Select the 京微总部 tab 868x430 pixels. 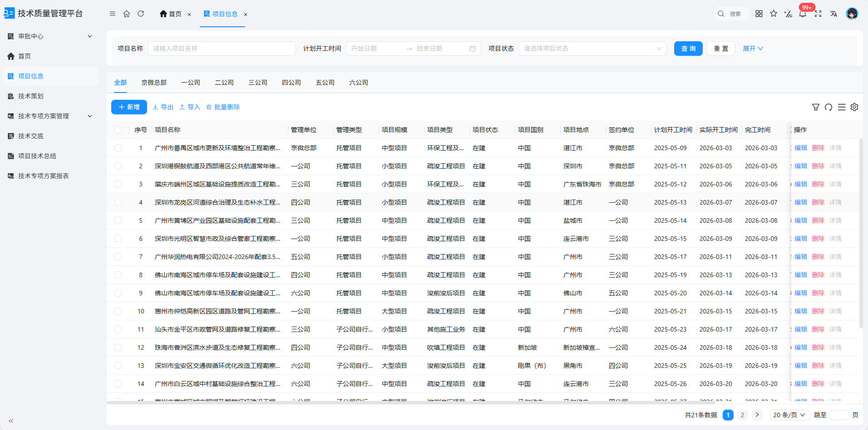click(x=154, y=83)
